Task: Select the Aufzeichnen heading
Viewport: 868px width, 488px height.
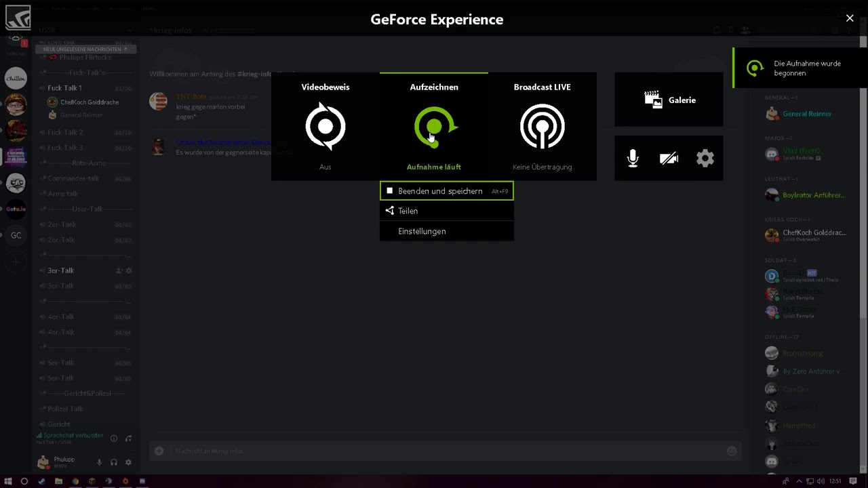Action: click(x=434, y=87)
